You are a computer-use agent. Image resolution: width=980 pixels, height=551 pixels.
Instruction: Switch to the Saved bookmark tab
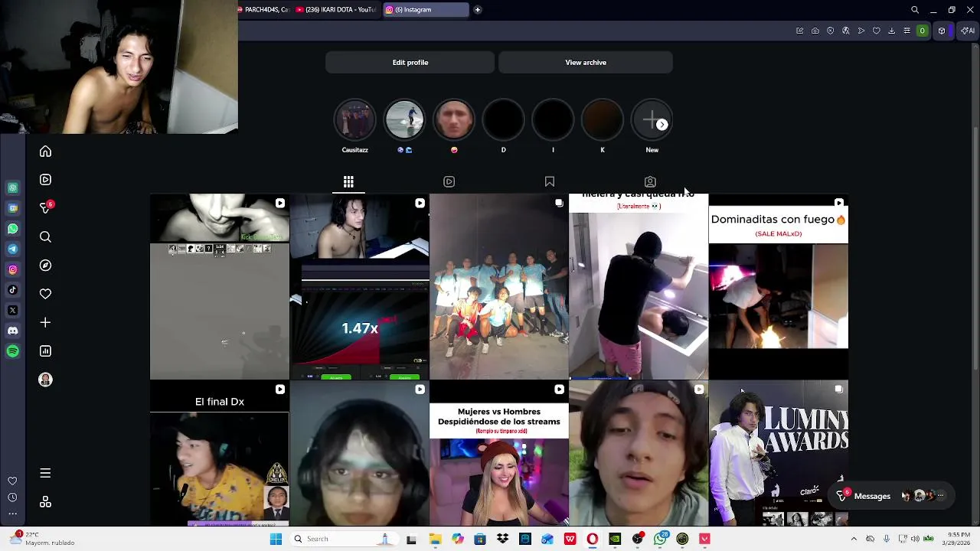pyautogui.click(x=550, y=182)
